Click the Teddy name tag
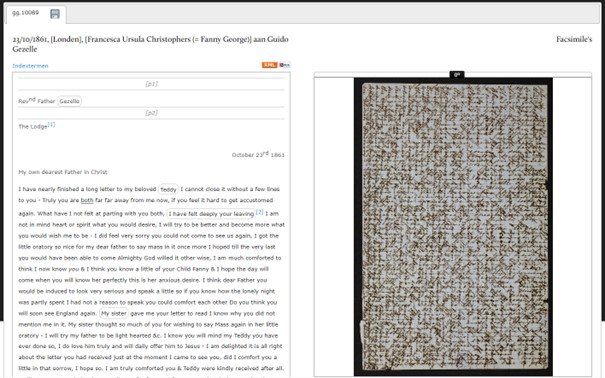This screenshot has height=378, width=605. coord(168,189)
